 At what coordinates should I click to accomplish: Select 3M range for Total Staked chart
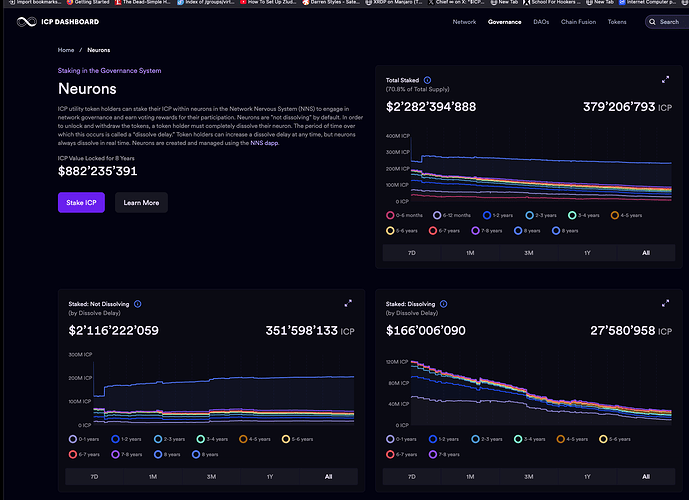pyautogui.click(x=529, y=253)
